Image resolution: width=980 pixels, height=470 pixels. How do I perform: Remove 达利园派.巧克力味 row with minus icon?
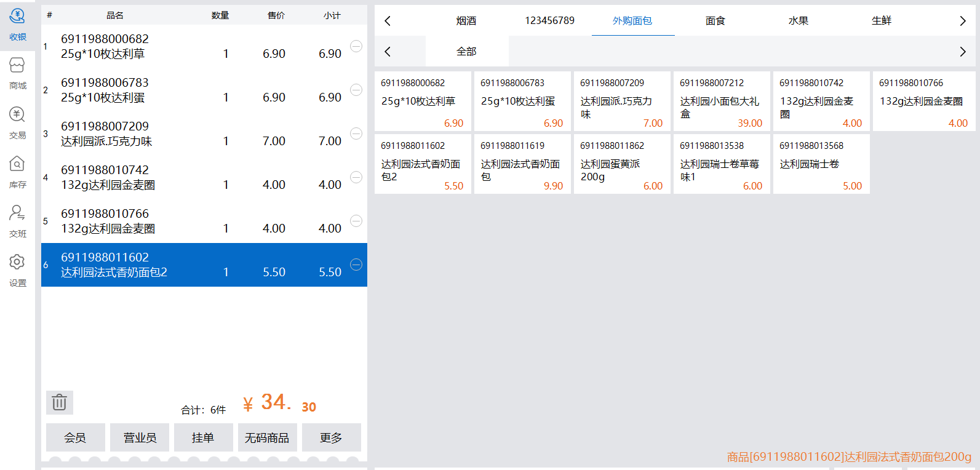point(356,133)
